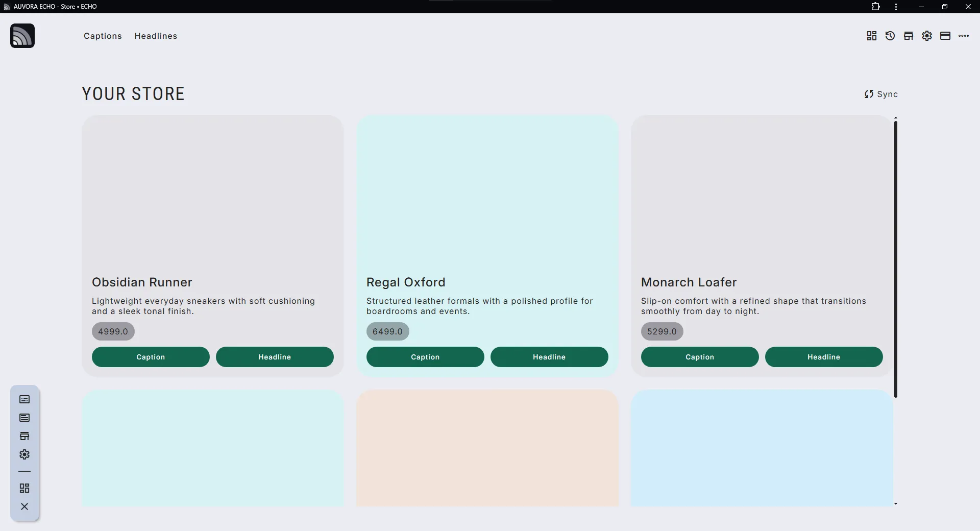
Task: Click the scrollbar up arrow
Action: click(896, 118)
